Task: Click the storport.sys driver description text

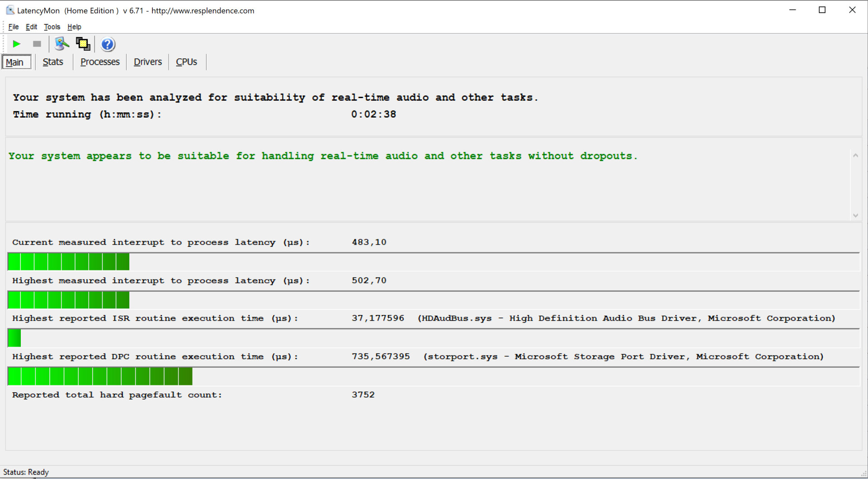Action: point(623,357)
